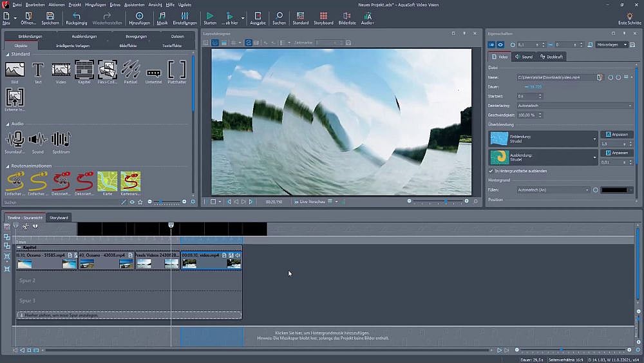Switch to the Storyboard tab

(59, 217)
